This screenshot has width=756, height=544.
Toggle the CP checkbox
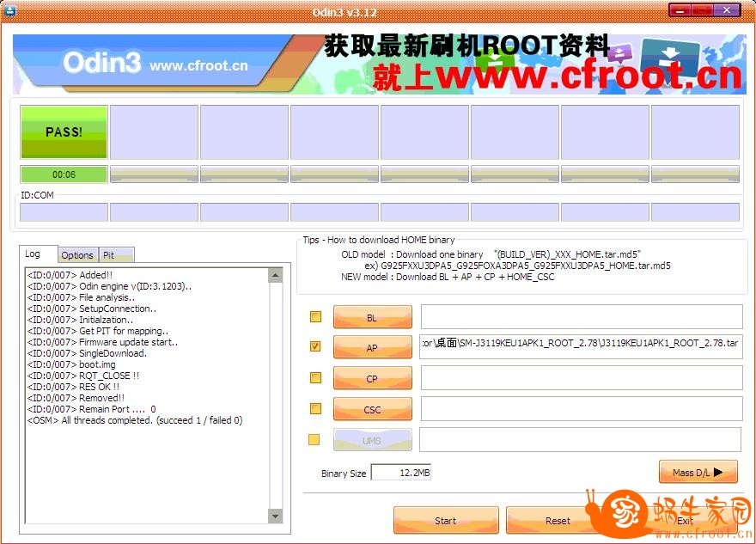point(316,377)
